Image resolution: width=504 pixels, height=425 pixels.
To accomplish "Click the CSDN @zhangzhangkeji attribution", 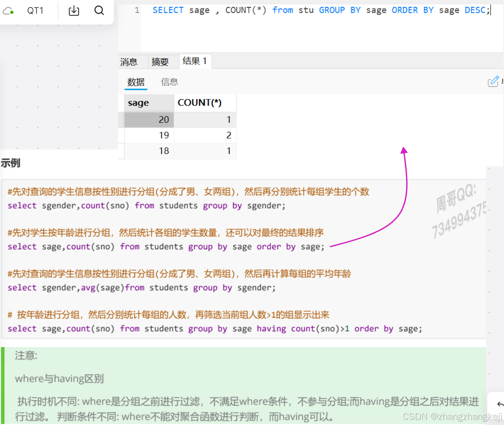I will point(452,416).
